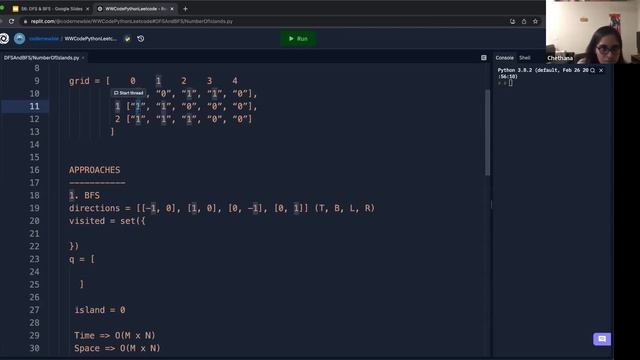This screenshot has width=640, height=360.
Task: Click the codernewbie username link
Action: (44, 39)
